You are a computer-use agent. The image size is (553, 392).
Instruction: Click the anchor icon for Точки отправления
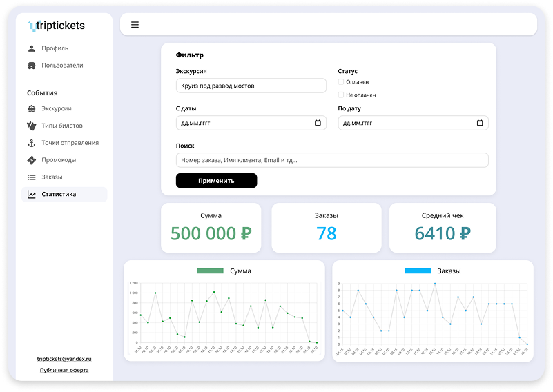[x=31, y=143]
